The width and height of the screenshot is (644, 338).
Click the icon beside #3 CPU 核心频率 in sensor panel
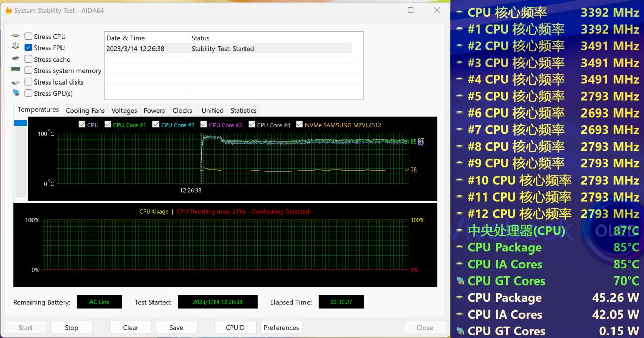coord(459,63)
